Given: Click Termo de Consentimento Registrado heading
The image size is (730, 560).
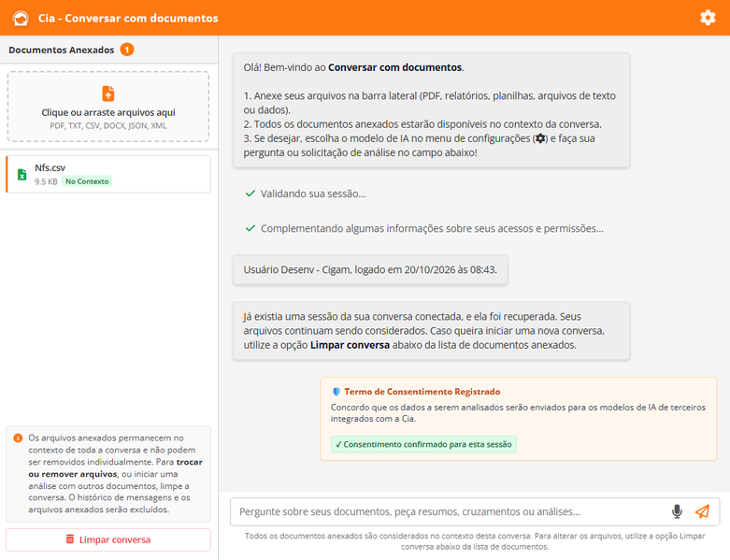Looking at the screenshot, I should (422, 392).
